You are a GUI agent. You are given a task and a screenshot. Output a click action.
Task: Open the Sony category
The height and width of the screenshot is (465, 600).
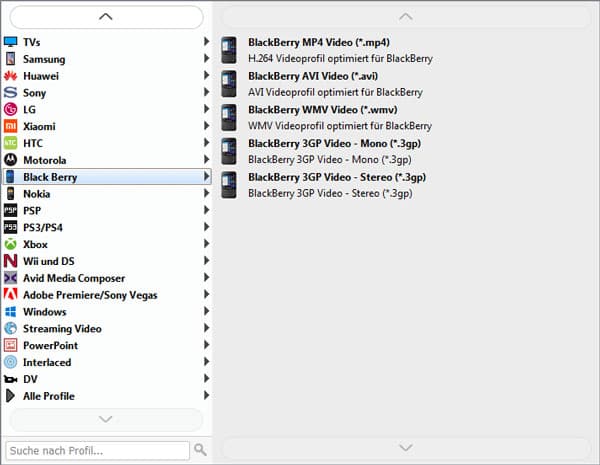pyautogui.click(x=34, y=93)
